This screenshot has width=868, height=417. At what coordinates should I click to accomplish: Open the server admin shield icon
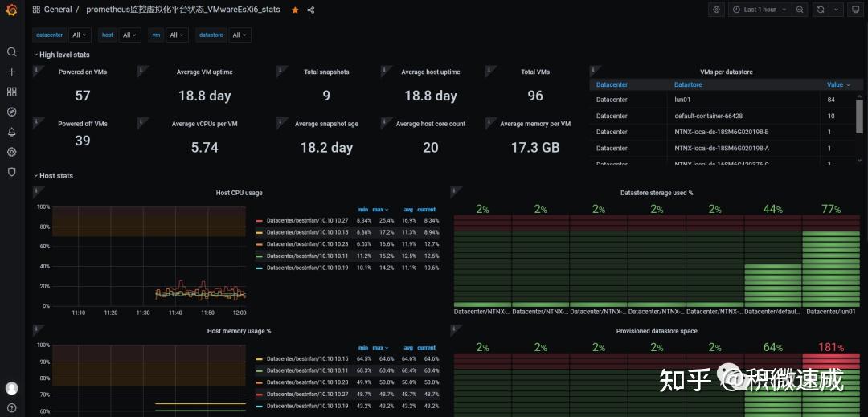click(x=11, y=171)
